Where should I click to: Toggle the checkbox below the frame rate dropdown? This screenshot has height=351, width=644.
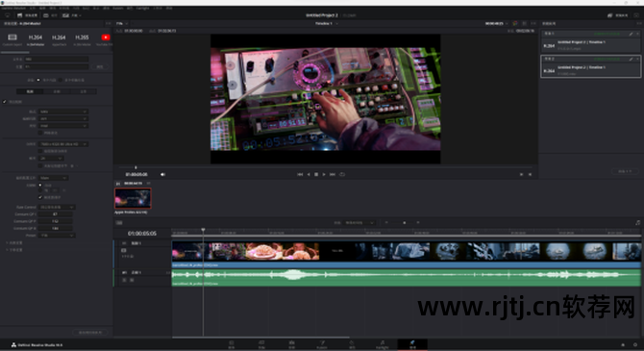(40, 165)
